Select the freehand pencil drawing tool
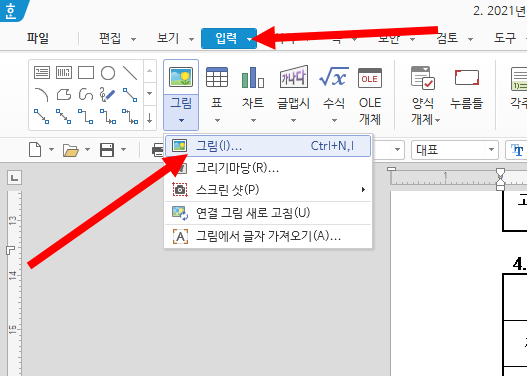This screenshot has height=376, width=527. (108, 95)
